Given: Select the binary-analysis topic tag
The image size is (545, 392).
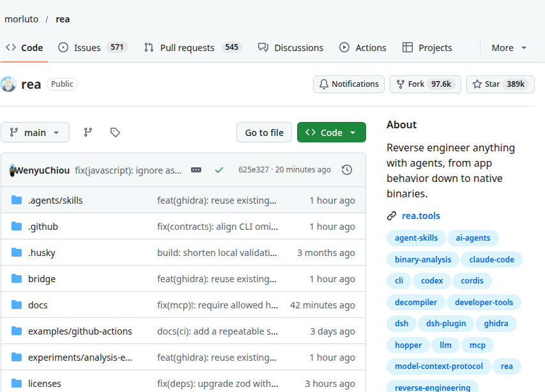Looking at the screenshot, I should tap(423, 259).
